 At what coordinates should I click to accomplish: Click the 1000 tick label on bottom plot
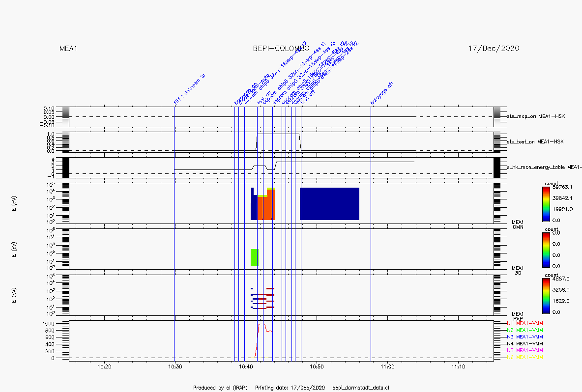click(x=48, y=323)
